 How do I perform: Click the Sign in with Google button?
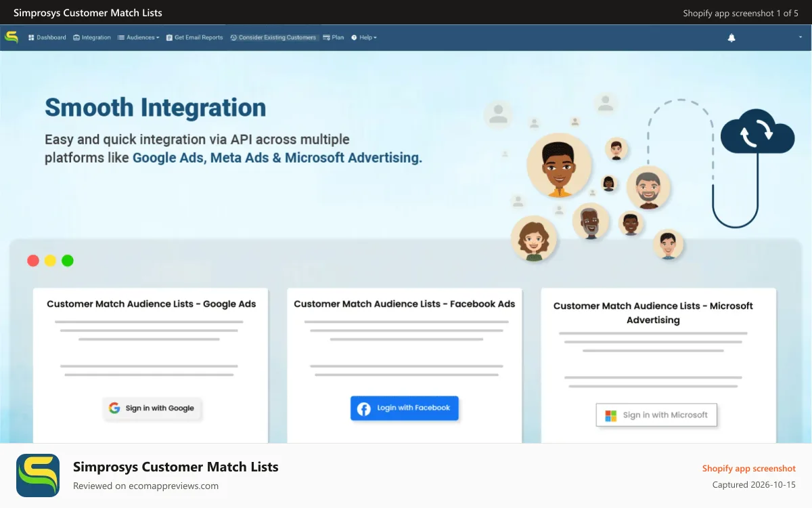(x=153, y=408)
